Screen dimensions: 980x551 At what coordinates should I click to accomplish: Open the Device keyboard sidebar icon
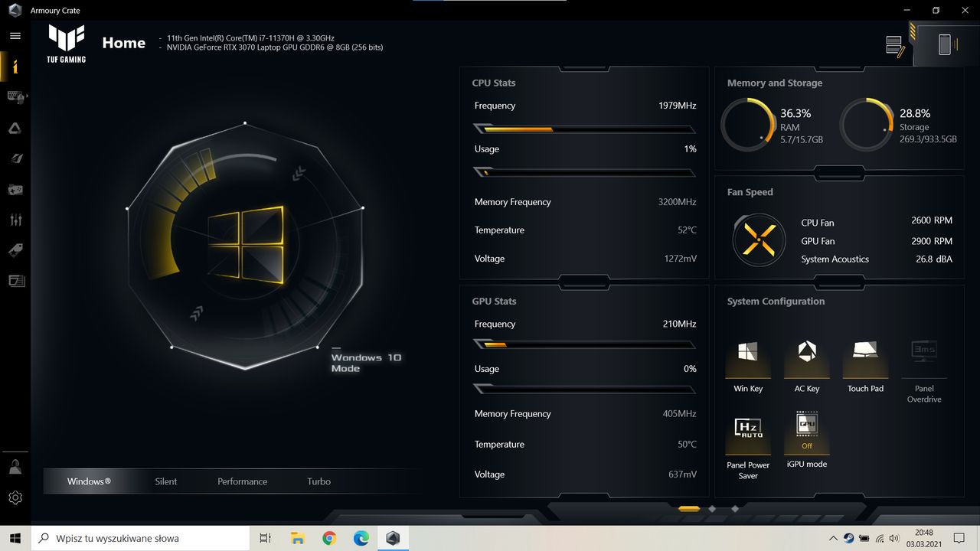15,96
